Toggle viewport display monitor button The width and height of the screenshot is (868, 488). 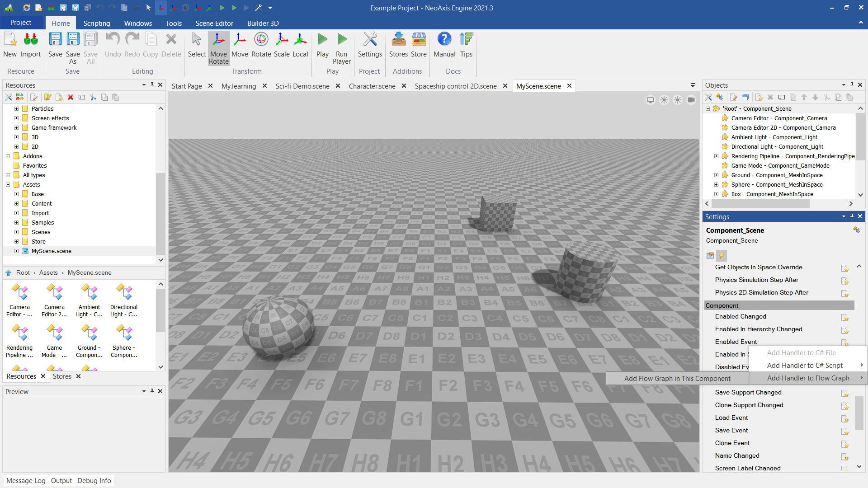pyautogui.click(x=650, y=100)
